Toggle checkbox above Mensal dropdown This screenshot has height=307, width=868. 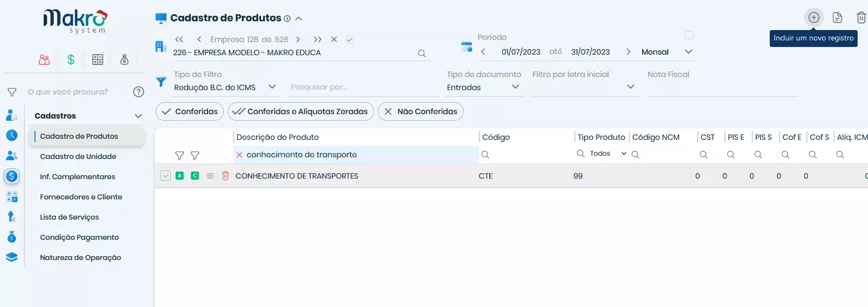tap(689, 36)
